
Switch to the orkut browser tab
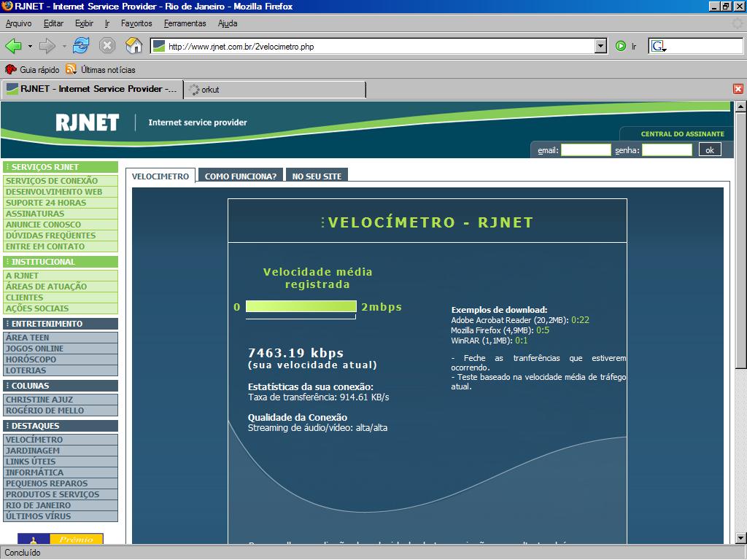tap(274, 90)
